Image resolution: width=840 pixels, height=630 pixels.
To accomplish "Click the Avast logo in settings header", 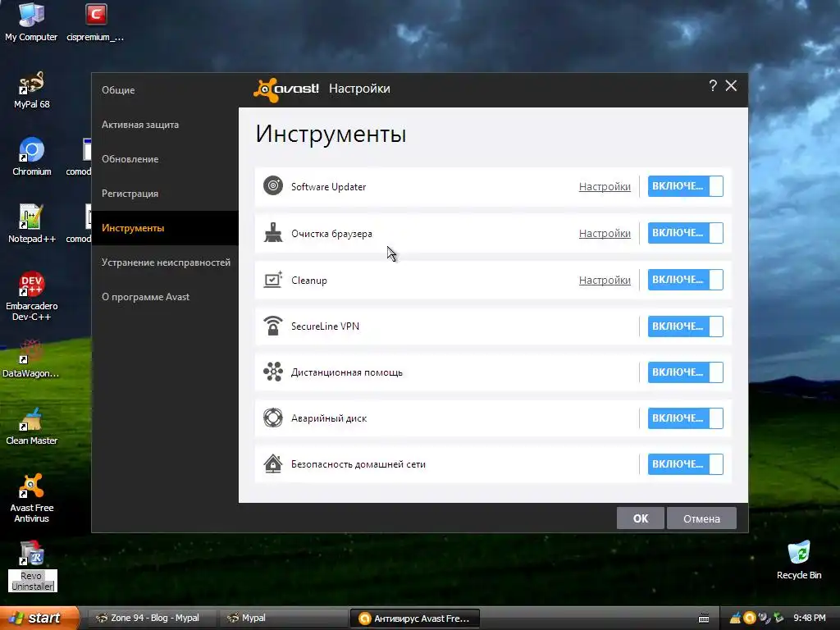I will (x=286, y=89).
